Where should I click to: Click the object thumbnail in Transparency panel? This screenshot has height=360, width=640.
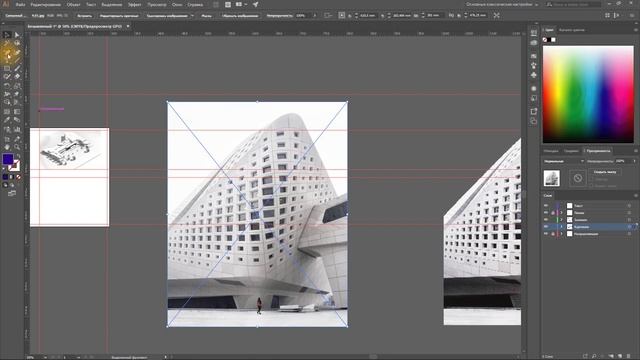tap(552, 178)
